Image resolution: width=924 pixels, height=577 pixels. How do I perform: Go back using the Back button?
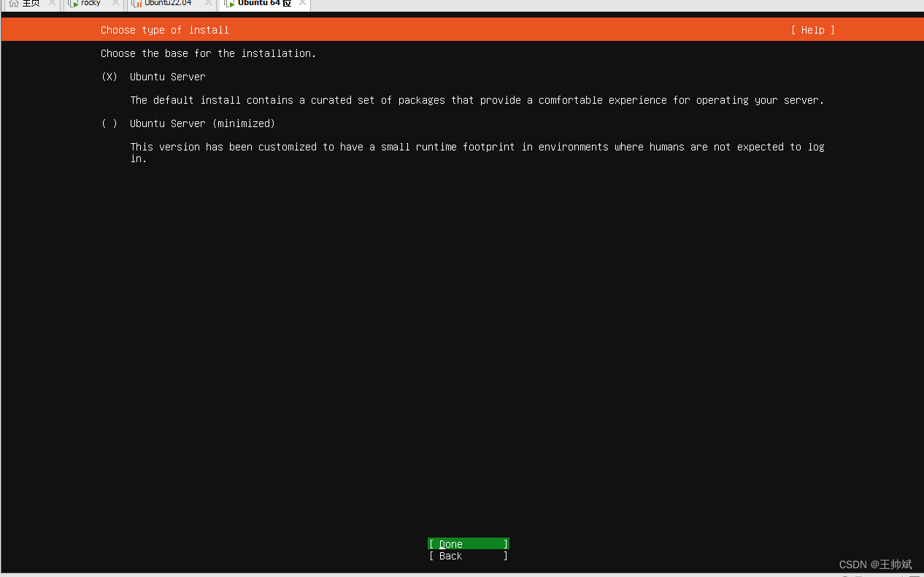[x=469, y=556]
